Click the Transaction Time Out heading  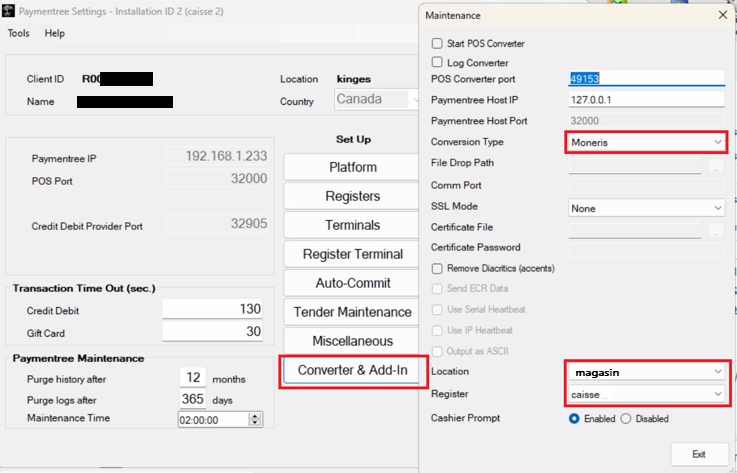click(84, 288)
